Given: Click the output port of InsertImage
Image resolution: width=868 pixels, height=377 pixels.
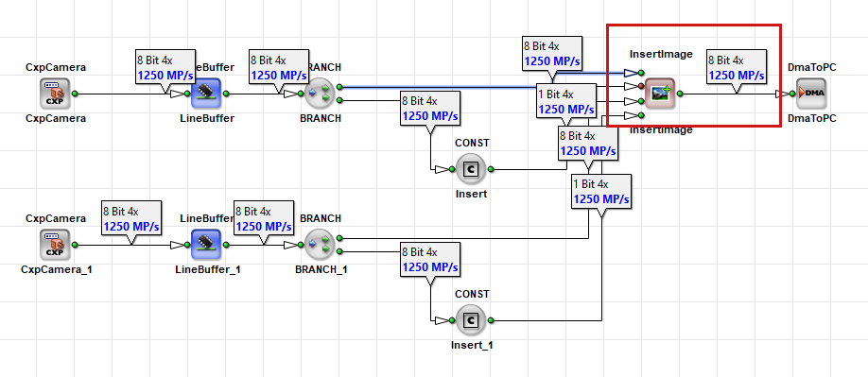Looking at the screenshot, I should (679, 94).
